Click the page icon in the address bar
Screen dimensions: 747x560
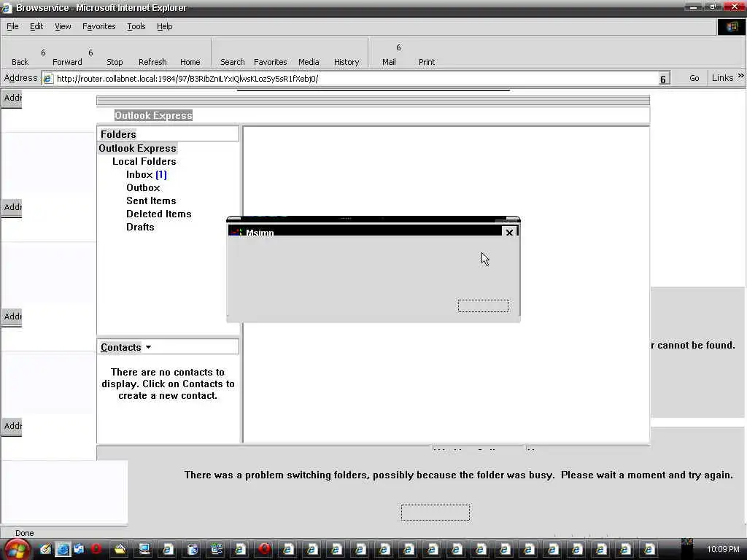tap(47, 79)
